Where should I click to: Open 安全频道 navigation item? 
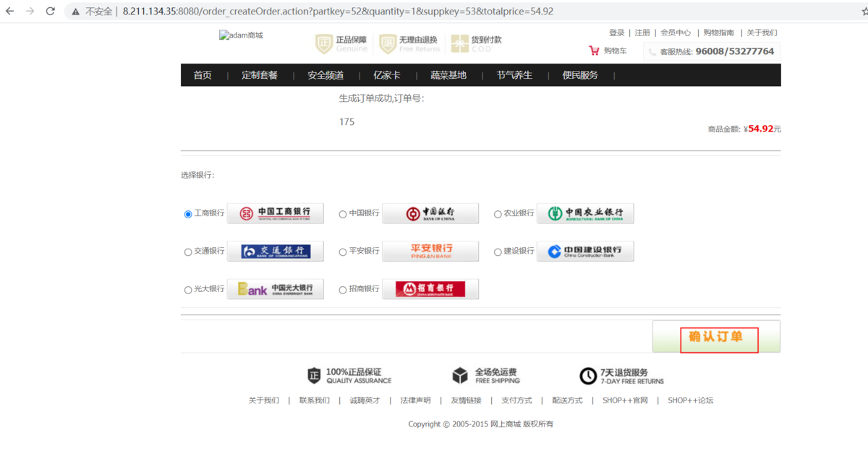click(325, 75)
